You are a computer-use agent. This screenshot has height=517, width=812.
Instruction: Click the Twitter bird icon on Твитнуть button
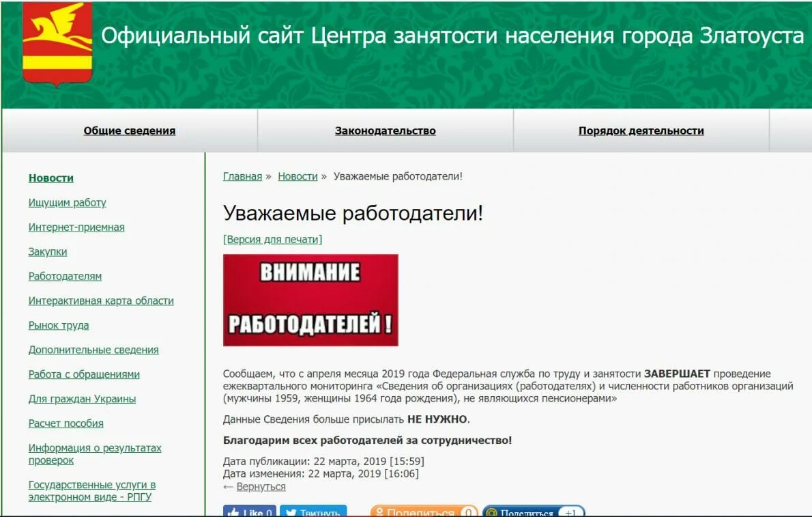click(291, 512)
